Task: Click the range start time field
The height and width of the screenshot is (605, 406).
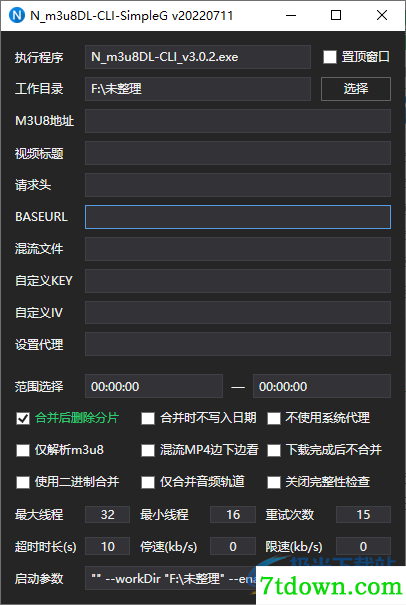Action: click(154, 386)
